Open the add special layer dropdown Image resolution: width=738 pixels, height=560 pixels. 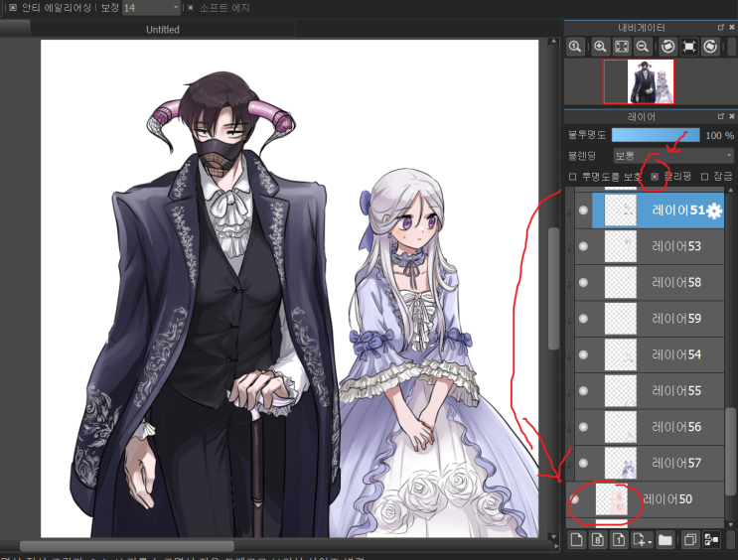643,539
